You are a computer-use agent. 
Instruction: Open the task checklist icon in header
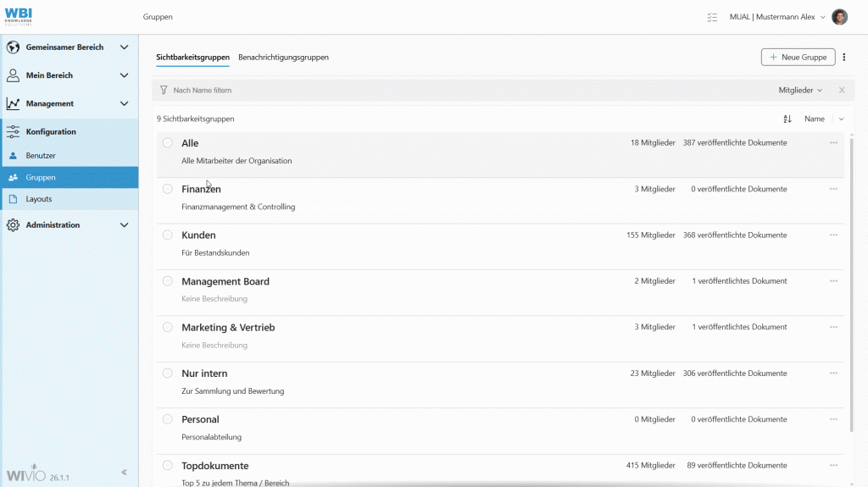(x=712, y=17)
